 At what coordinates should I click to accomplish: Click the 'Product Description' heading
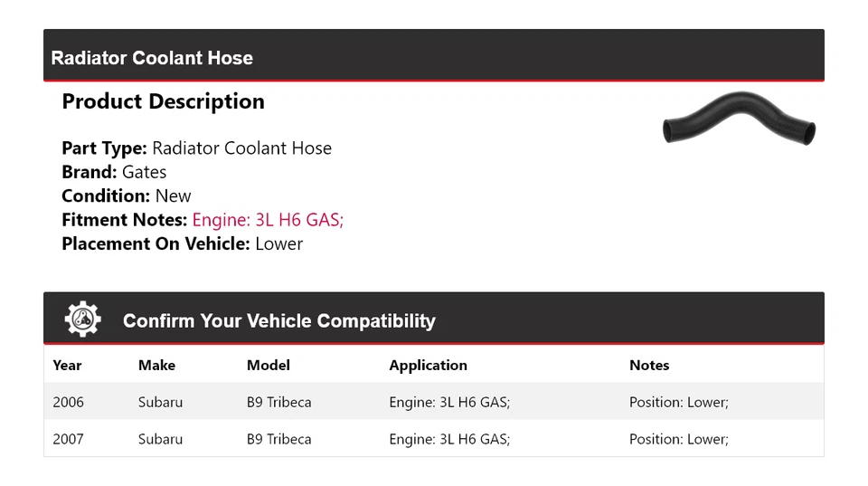[x=163, y=101]
